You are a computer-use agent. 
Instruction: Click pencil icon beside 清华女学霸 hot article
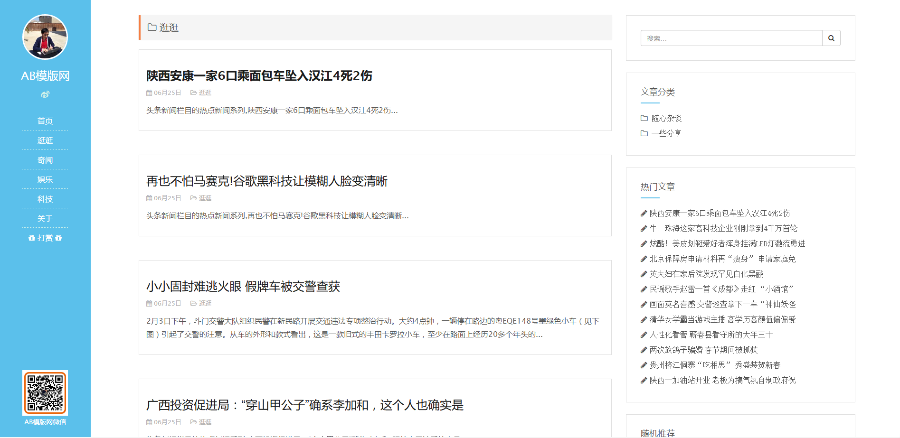(x=644, y=319)
